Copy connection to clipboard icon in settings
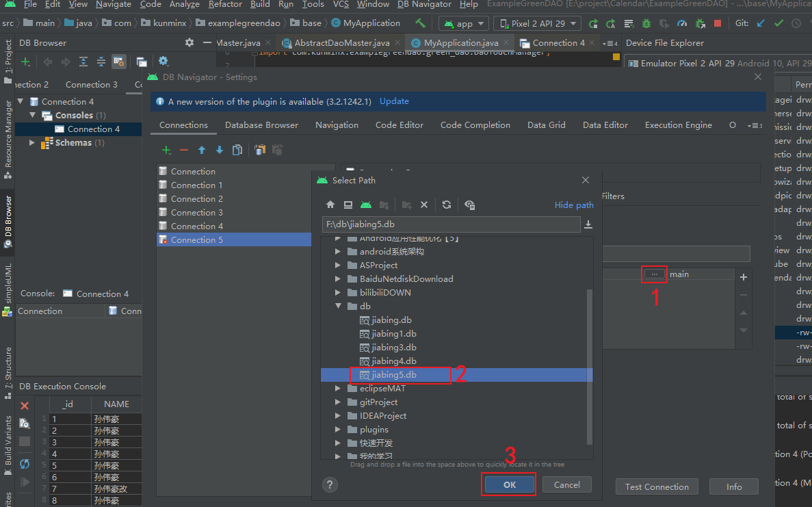 click(x=260, y=150)
